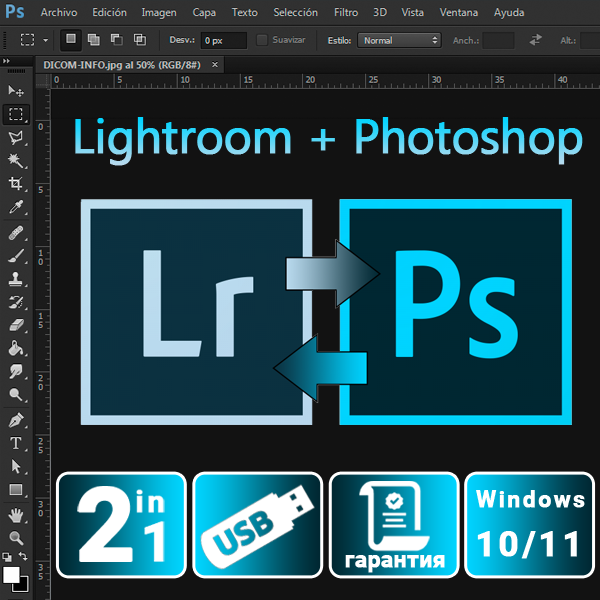The height and width of the screenshot is (600, 600).
Task: Select the Pen tool
Action: 16,420
